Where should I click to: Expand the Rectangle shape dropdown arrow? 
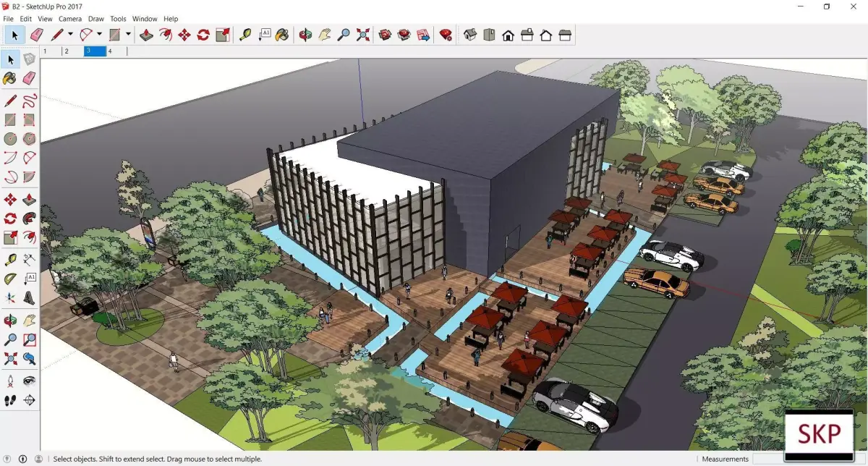tap(128, 35)
